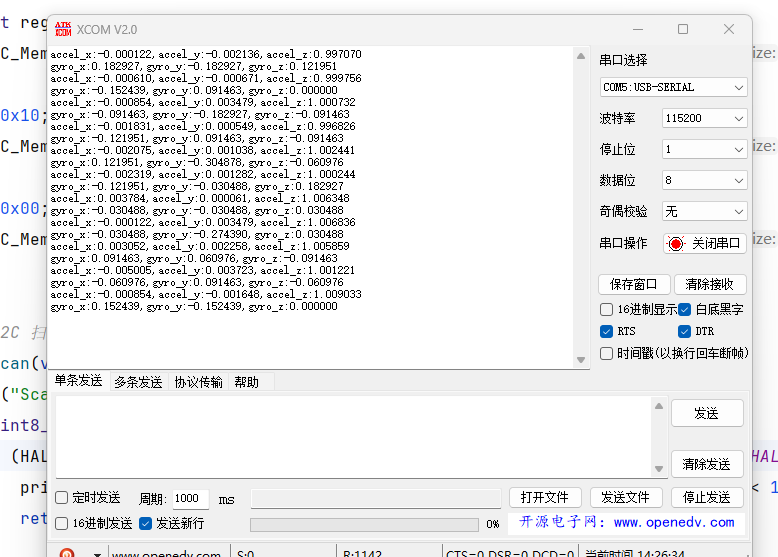Viewport: 778px width, 557px height.
Task: Enable the 16进制发送 hex send checkbox
Action: 62,523
